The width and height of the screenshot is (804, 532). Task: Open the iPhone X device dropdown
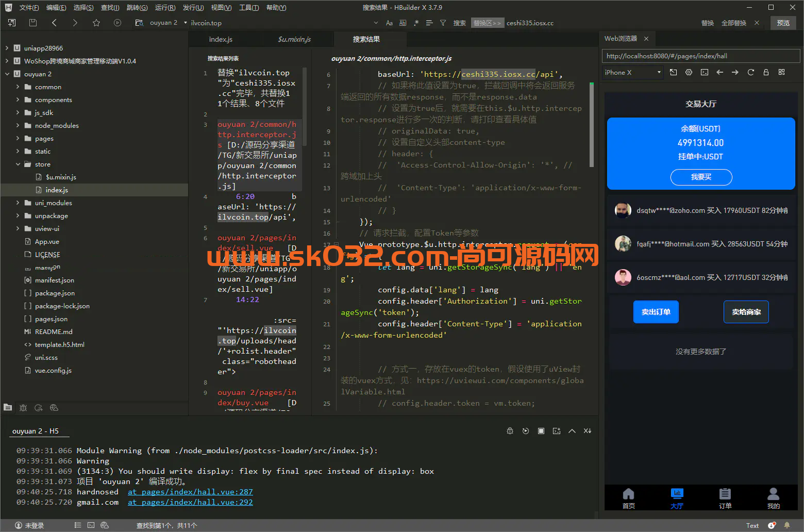[x=632, y=72]
